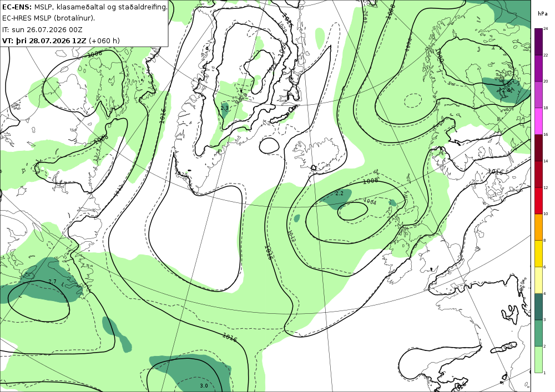Click the '2.2' spread value label
555x392 pixels.
pos(339,194)
